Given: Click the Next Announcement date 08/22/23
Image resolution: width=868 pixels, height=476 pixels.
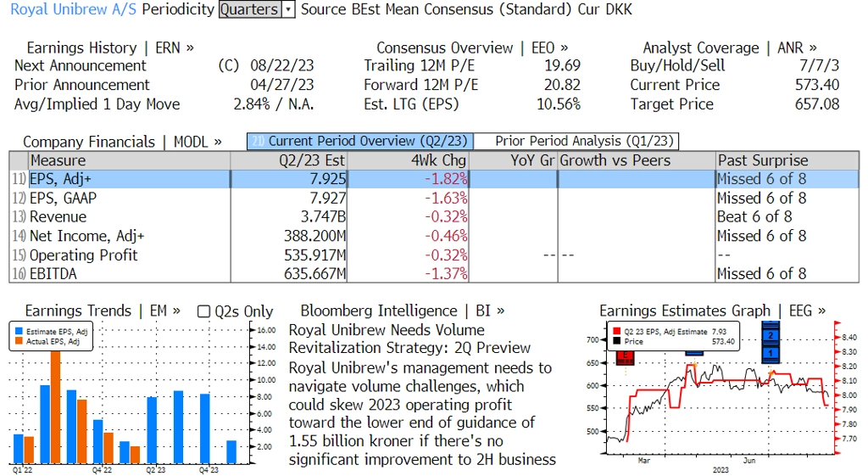Looking at the screenshot, I should pos(281,65).
